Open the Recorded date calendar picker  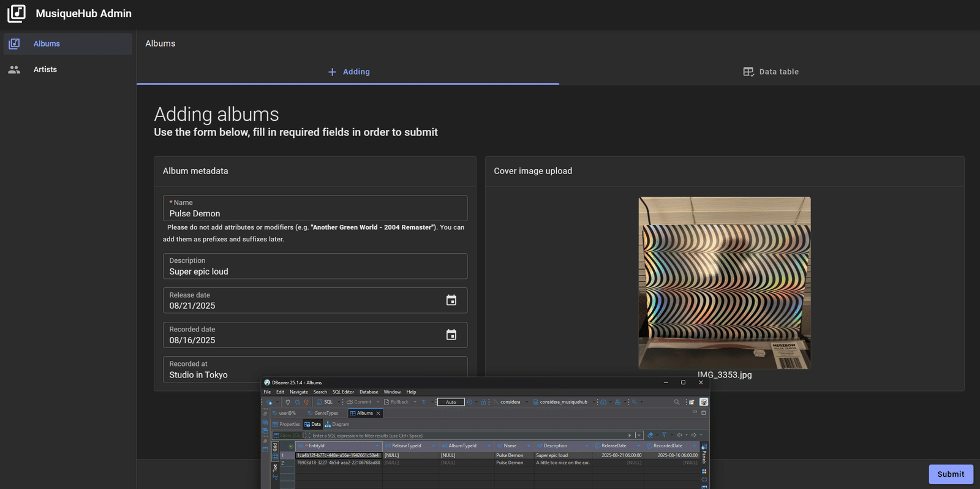tap(451, 335)
